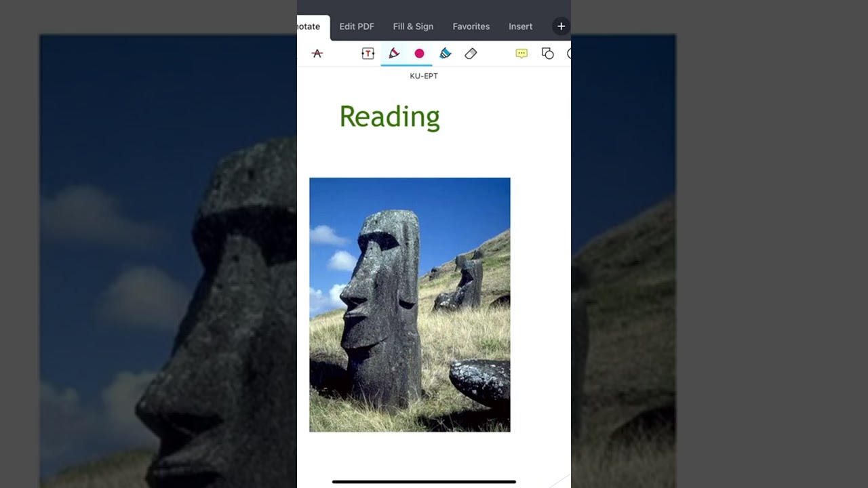868x488 pixels.
Task: Select the strikethrough text tool
Action: [x=317, y=54]
